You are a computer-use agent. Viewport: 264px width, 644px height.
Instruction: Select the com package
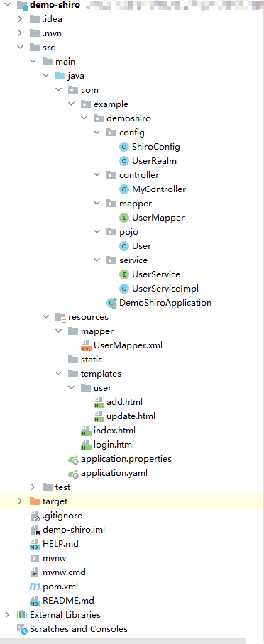[89, 90]
